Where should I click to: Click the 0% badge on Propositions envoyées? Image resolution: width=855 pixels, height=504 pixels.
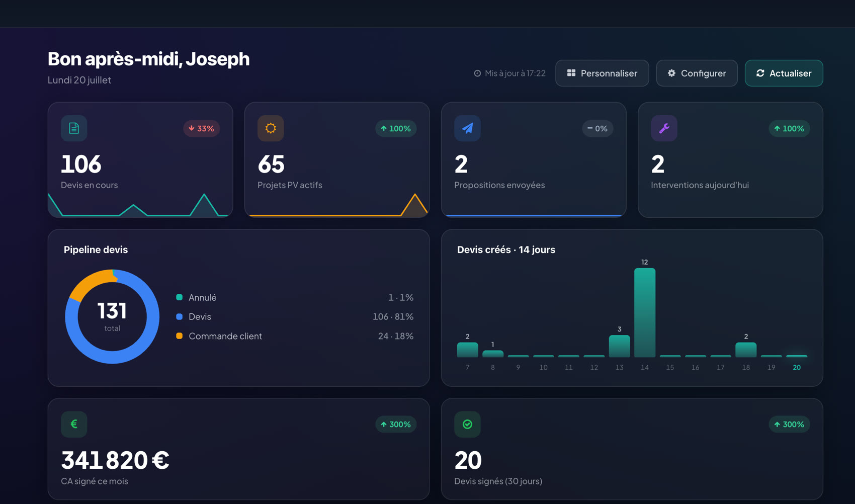[597, 128]
